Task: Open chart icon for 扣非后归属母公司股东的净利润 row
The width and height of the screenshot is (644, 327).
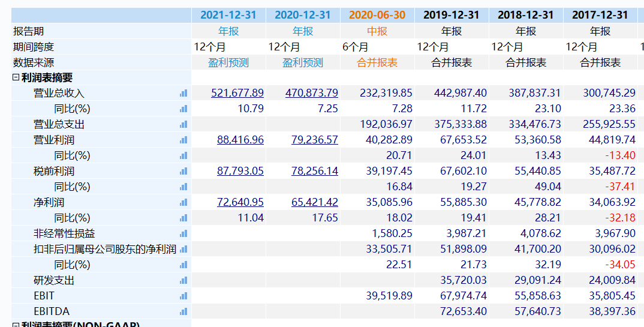Action: 183,250
